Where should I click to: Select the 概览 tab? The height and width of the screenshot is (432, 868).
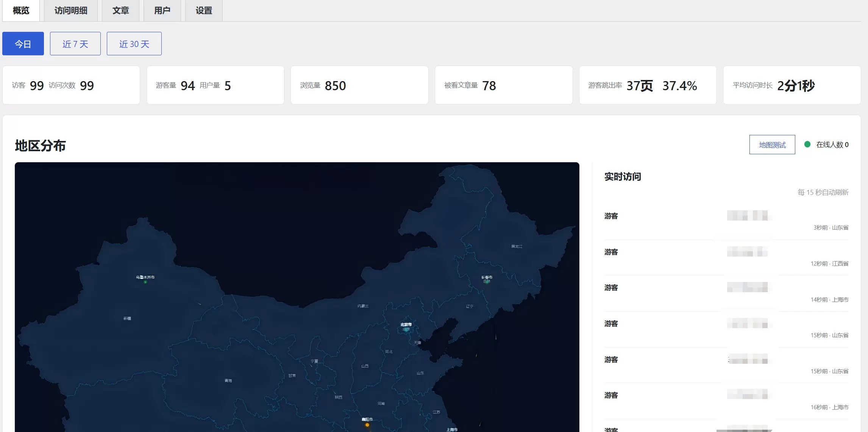pyautogui.click(x=21, y=11)
